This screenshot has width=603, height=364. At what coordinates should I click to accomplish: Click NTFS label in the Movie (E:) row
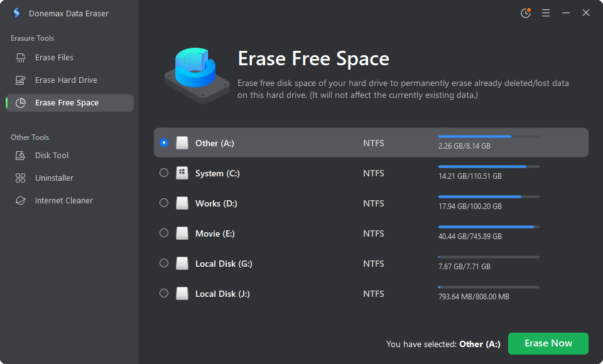click(x=373, y=233)
